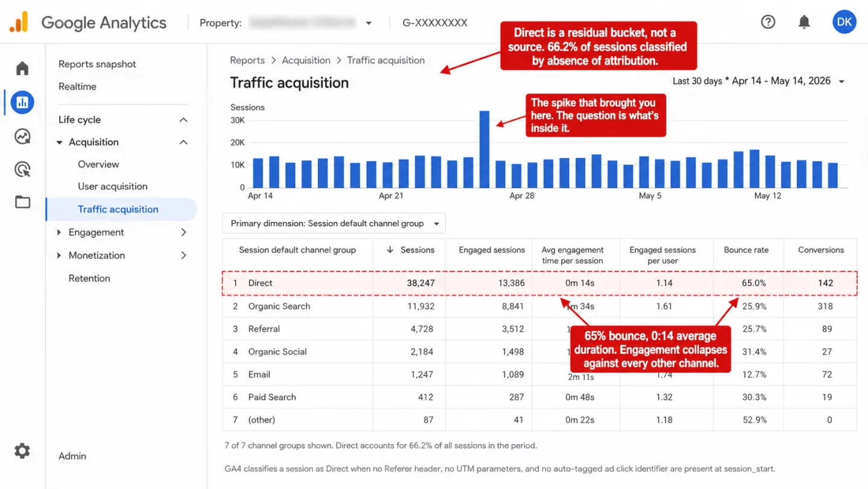The width and height of the screenshot is (868, 489).
Task: Sort by Avg engagement time per session header
Action: point(573,255)
